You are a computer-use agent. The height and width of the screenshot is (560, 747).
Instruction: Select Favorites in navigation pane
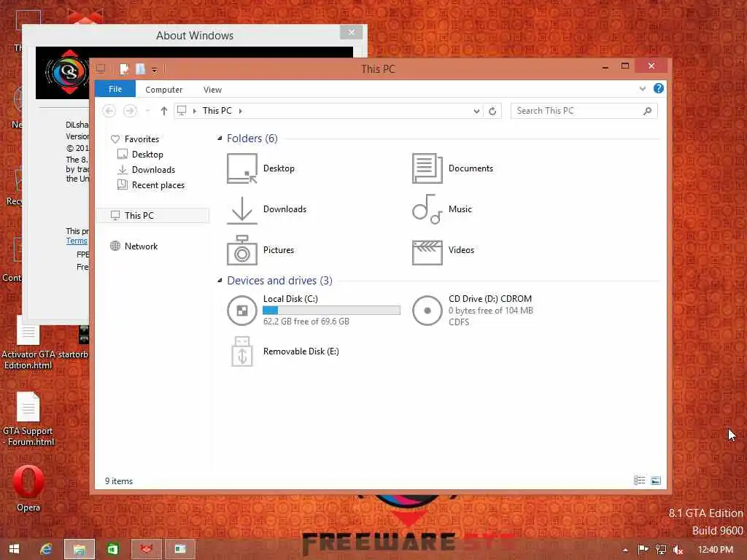pos(142,139)
